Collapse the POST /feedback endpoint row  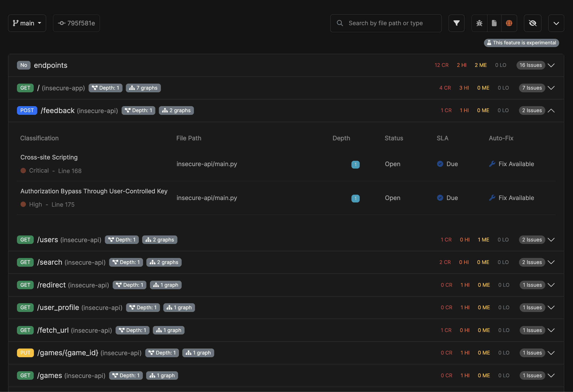(x=551, y=111)
